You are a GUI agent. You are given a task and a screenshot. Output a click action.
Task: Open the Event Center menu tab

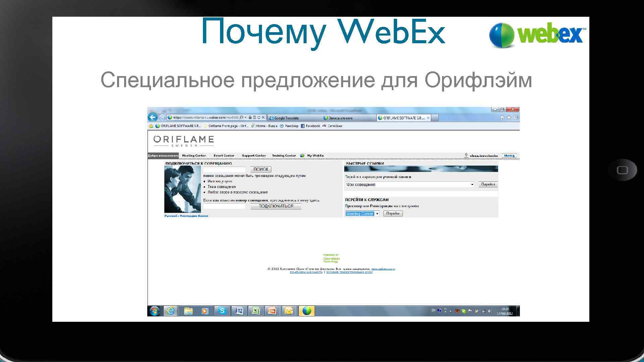224,156
